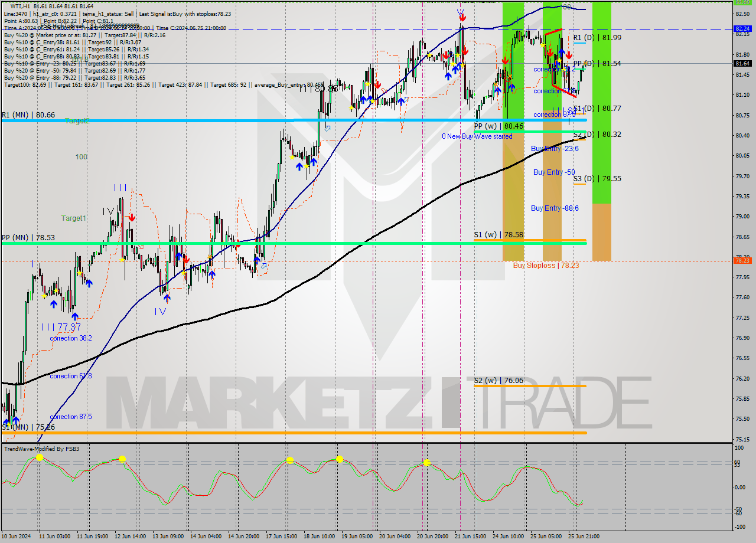Click the 'Buy Entry -23.6' label
The image size is (756, 543).
(x=555, y=149)
